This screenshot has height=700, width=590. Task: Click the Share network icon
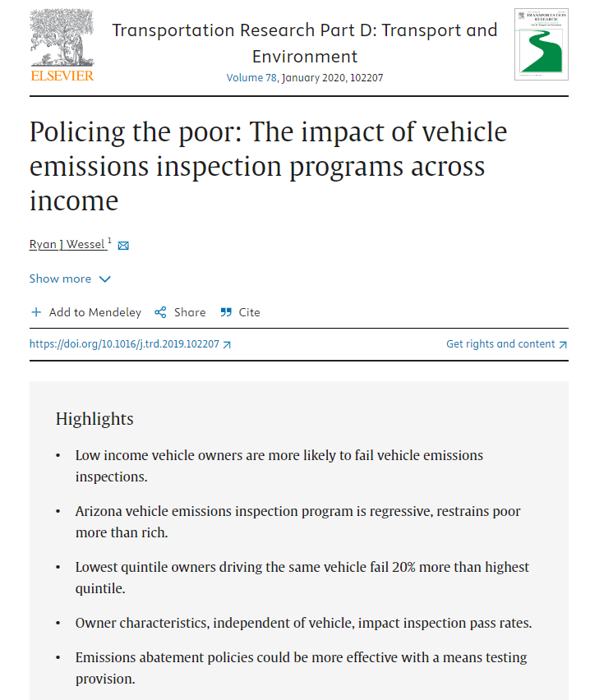160,312
